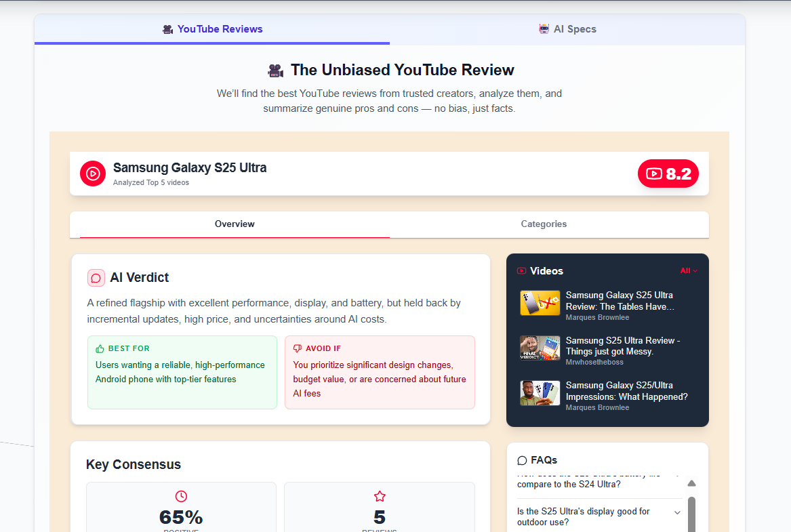
Task: Open the All videos filter dropdown
Action: (x=689, y=271)
